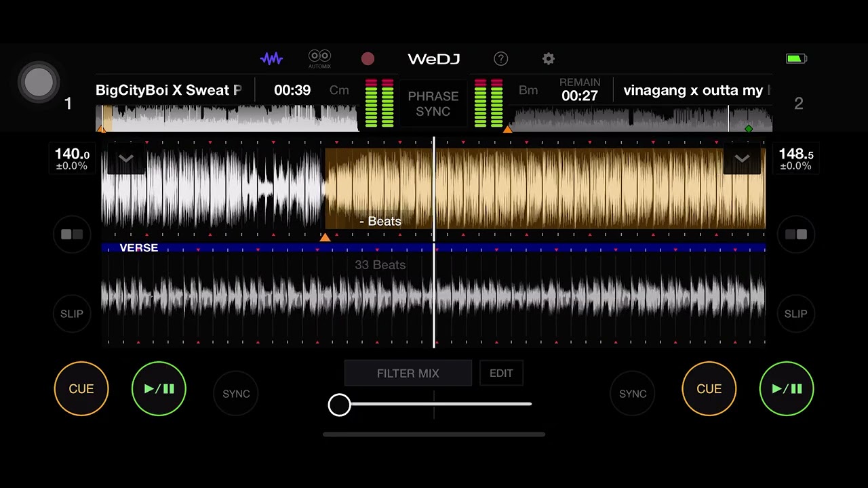Click the orange cue marker below deck 1 waveform
868x488 pixels.
tap(325, 237)
